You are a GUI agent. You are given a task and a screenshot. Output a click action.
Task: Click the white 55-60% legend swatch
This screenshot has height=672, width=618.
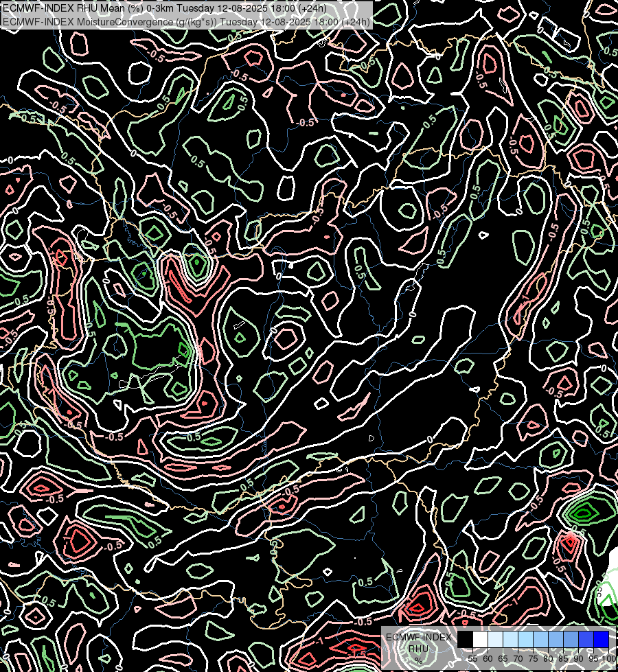(481, 639)
